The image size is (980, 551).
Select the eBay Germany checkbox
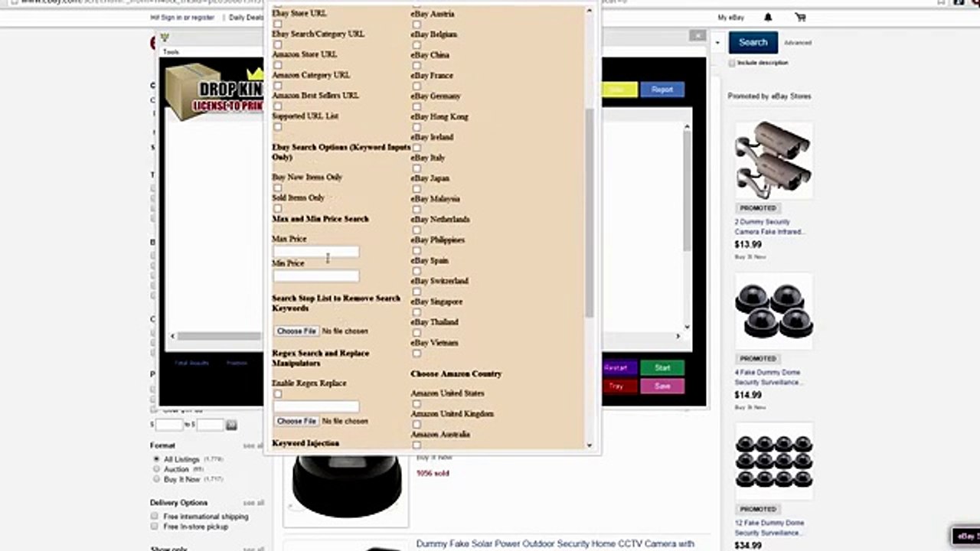[416, 107]
